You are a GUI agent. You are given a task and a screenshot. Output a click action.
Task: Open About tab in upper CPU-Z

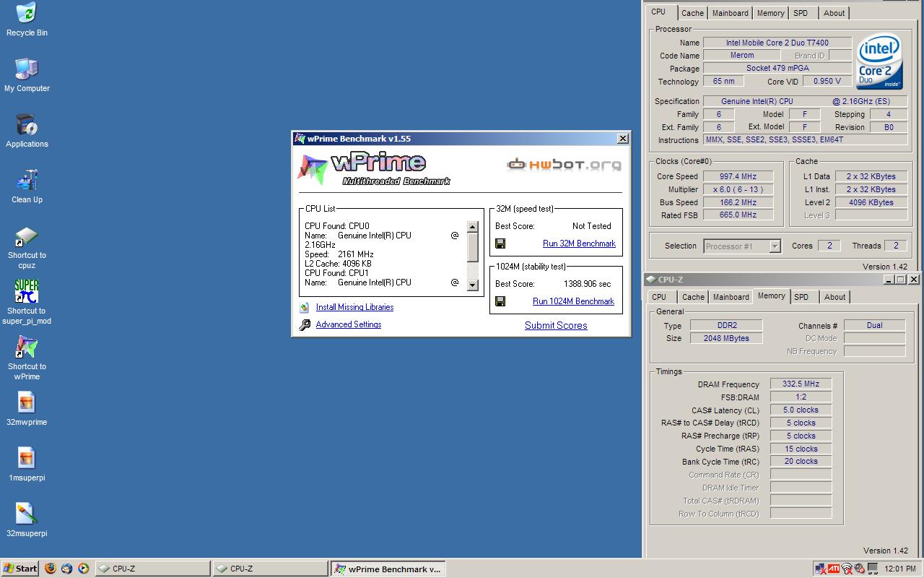[x=834, y=13]
